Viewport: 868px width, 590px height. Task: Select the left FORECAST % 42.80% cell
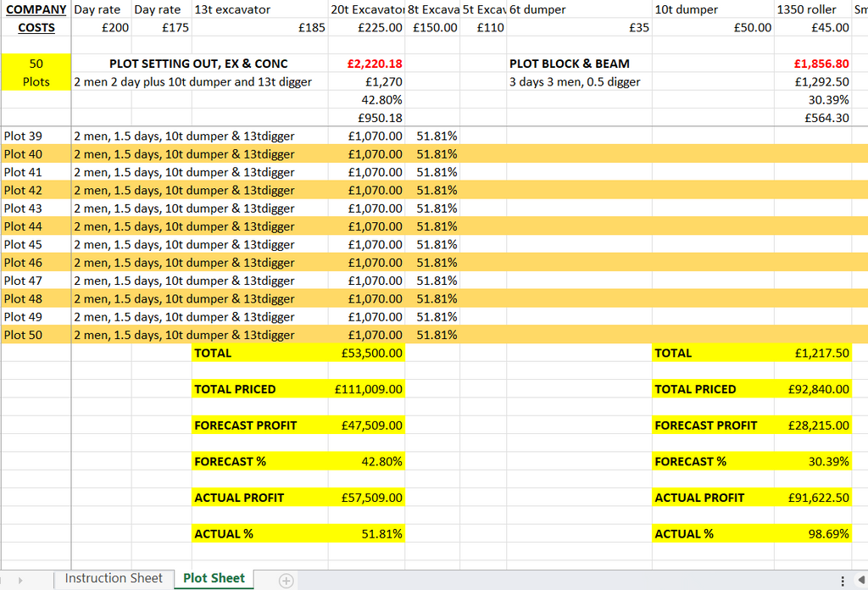366,462
